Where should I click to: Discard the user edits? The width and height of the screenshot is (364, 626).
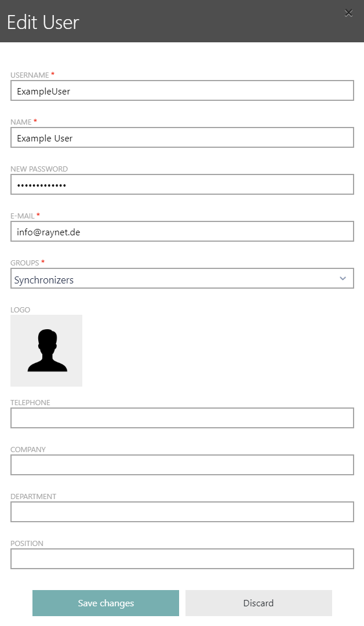(x=259, y=603)
